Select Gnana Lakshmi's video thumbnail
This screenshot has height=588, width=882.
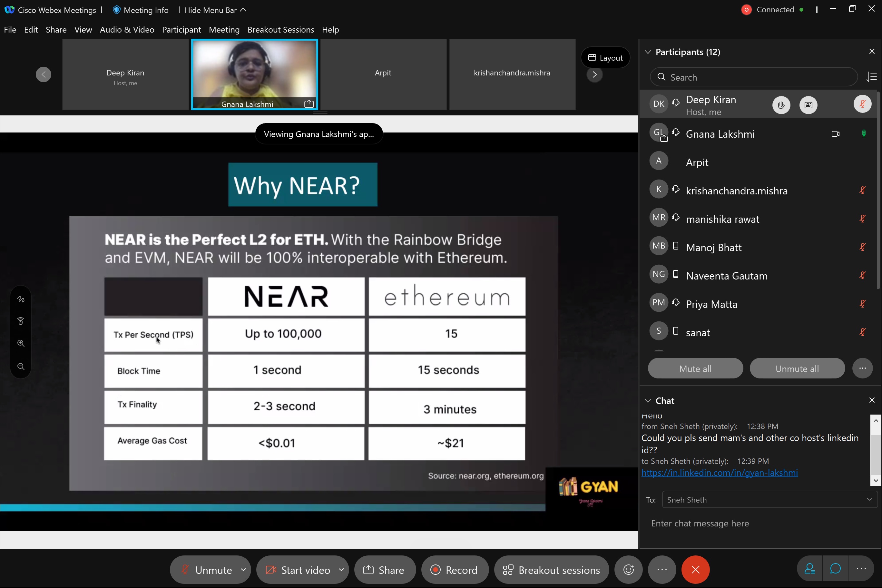click(255, 74)
